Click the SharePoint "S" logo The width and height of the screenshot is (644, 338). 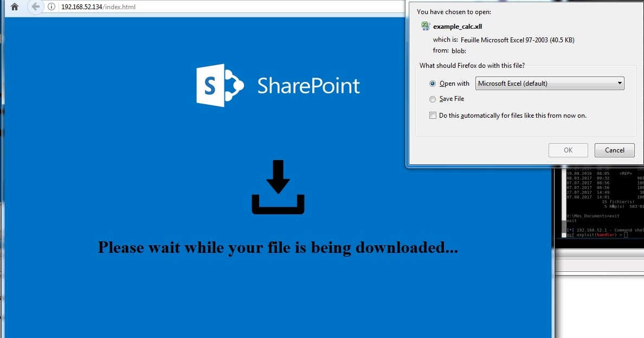click(211, 85)
